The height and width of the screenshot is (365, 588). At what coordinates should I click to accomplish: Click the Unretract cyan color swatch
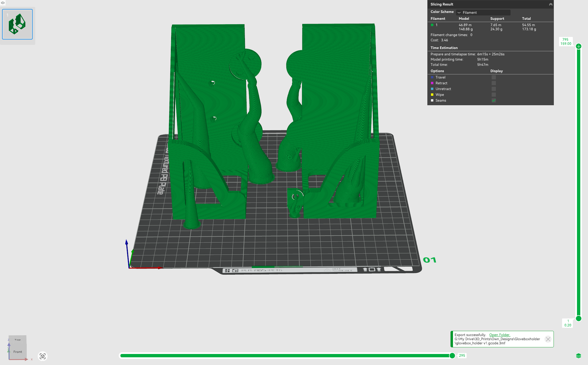coord(432,89)
